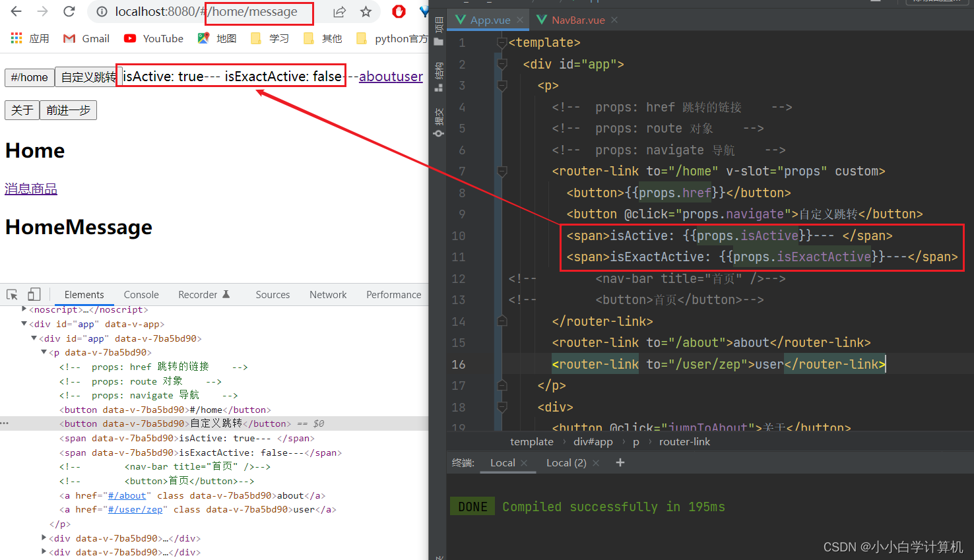This screenshot has height=560, width=974.
Task: Click the 前进一步 button
Action: 68,110
